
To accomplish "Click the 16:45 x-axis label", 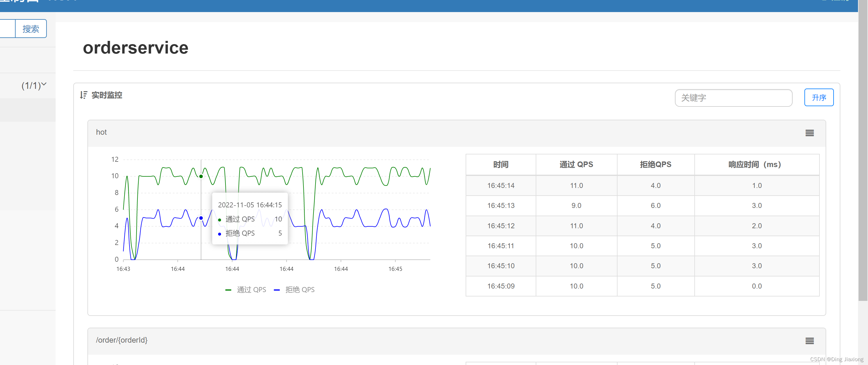I will coord(395,269).
